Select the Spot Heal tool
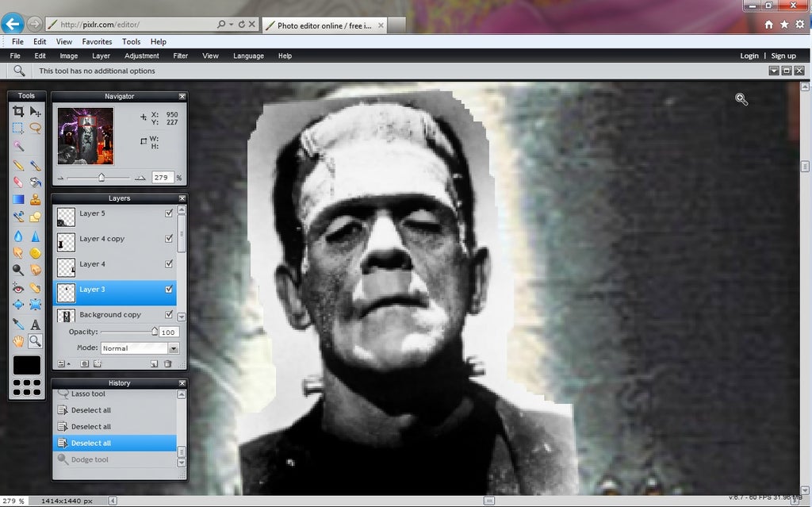 [x=35, y=288]
